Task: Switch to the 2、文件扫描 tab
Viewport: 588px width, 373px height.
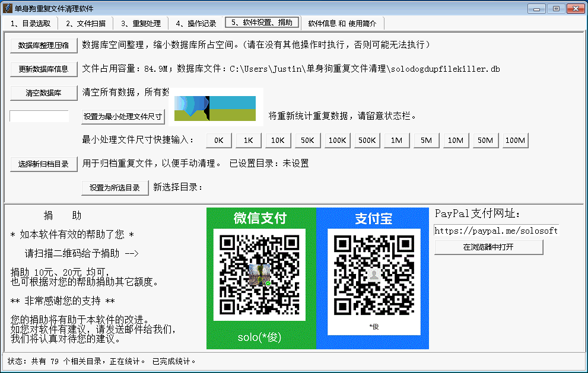Action: [x=85, y=23]
